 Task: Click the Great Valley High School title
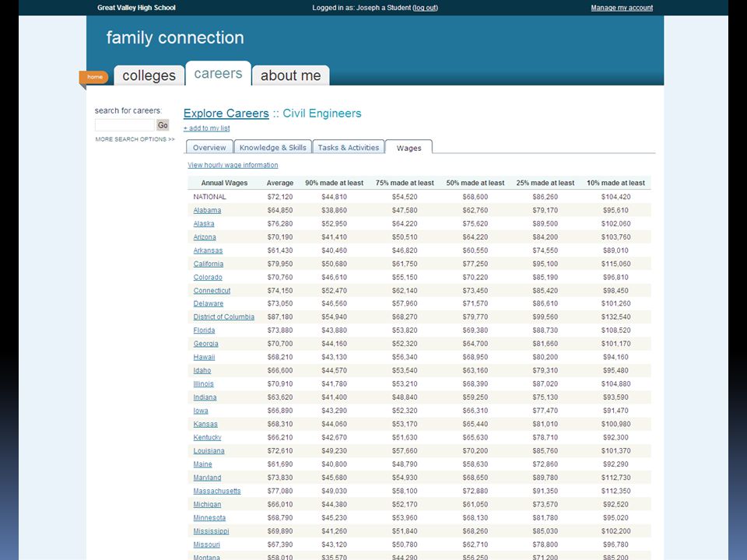136,8
